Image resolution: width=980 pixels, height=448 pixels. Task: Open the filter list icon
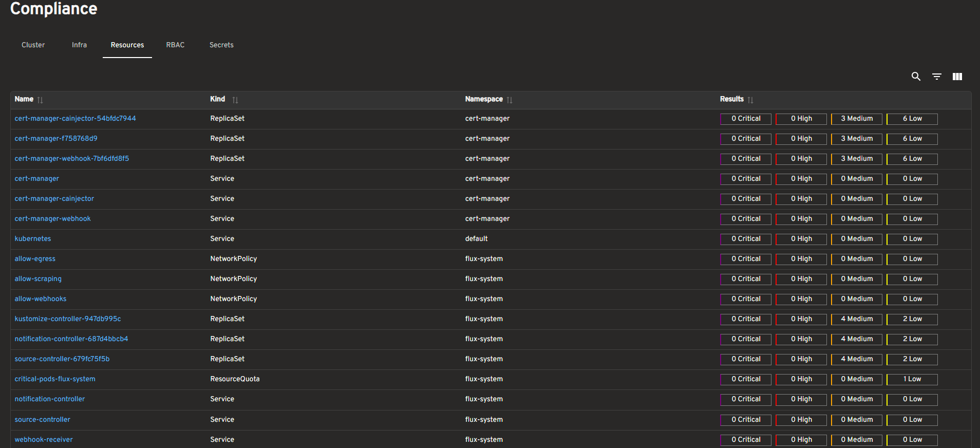click(x=937, y=77)
